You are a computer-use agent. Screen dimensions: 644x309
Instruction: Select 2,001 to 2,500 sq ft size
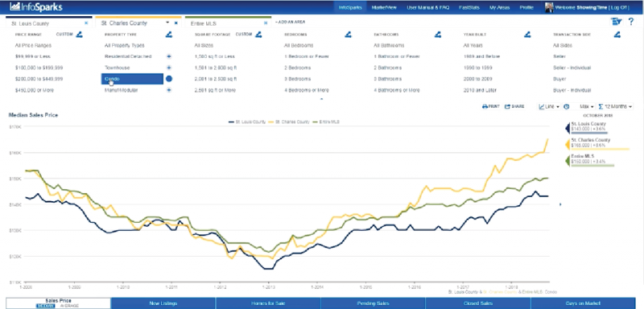216,79
